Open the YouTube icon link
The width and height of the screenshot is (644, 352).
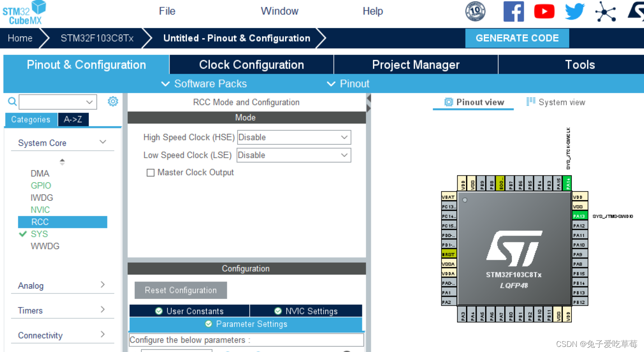(544, 11)
